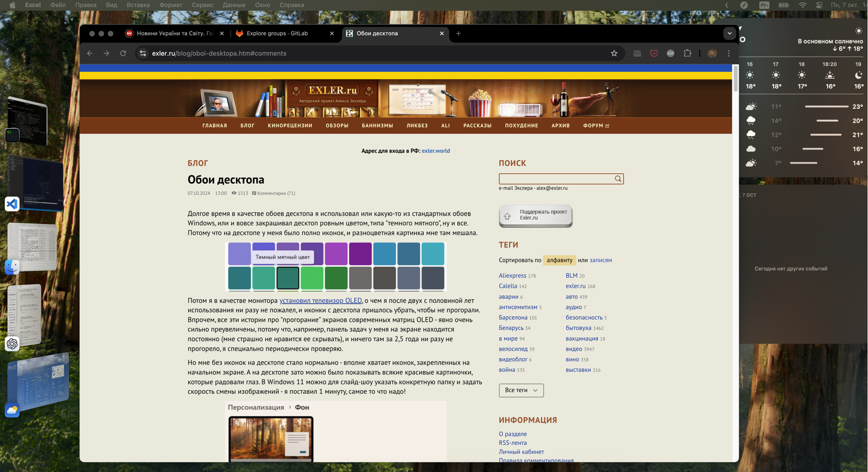Screen dimensions: 868x472
Task: Click the reload page icon
Action: (x=123, y=53)
